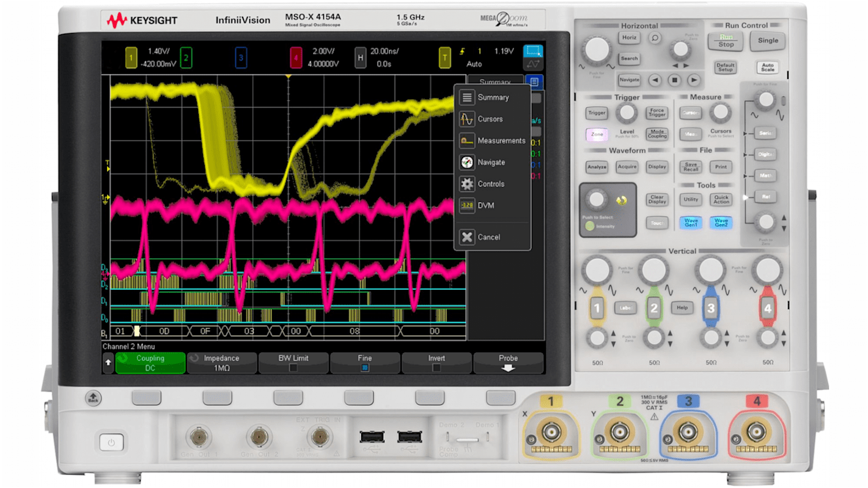This screenshot has width=868, height=488.
Task: Select the Cursors icon in the popup menu
Action: 466,119
